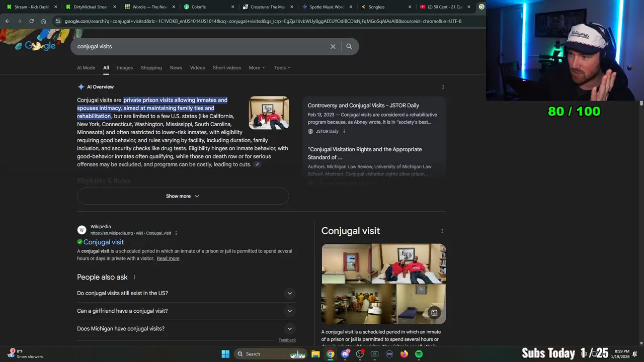Expand 'Do conjugal visits still exist in the US?'
The image size is (644, 362).
[x=186, y=293]
